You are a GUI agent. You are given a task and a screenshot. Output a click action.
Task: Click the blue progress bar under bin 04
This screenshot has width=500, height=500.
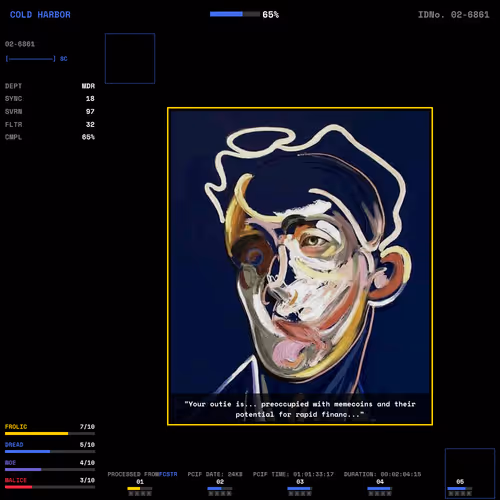click(380, 489)
